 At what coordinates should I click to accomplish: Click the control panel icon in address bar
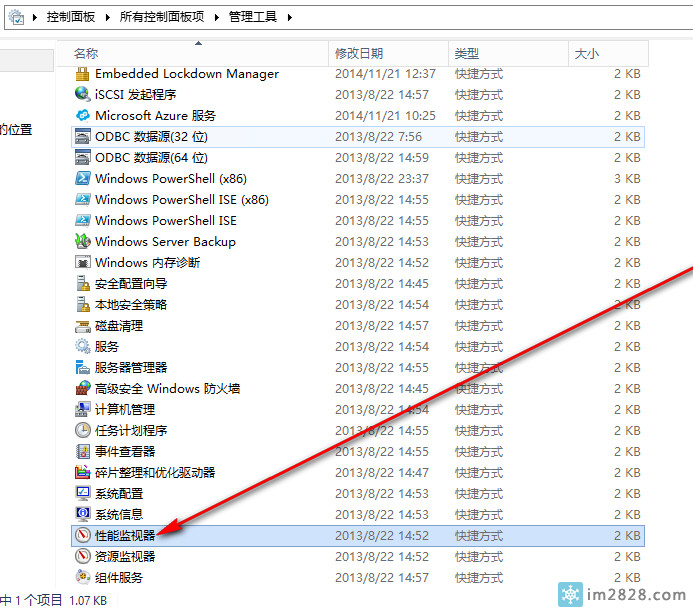point(16,17)
